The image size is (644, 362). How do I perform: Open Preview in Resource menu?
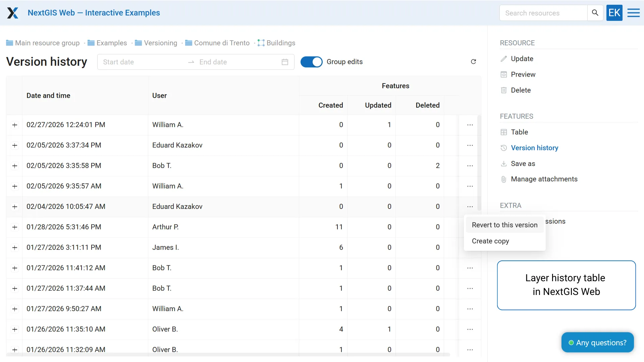pyautogui.click(x=523, y=74)
